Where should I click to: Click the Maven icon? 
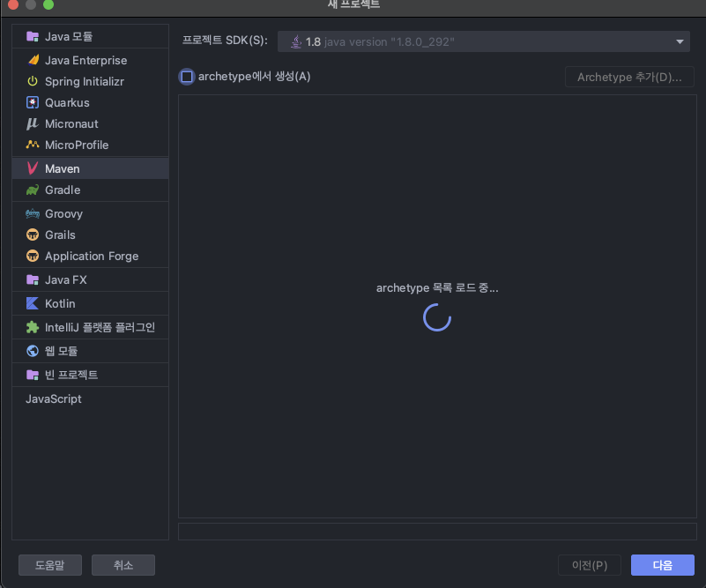(x=33, y=168)
